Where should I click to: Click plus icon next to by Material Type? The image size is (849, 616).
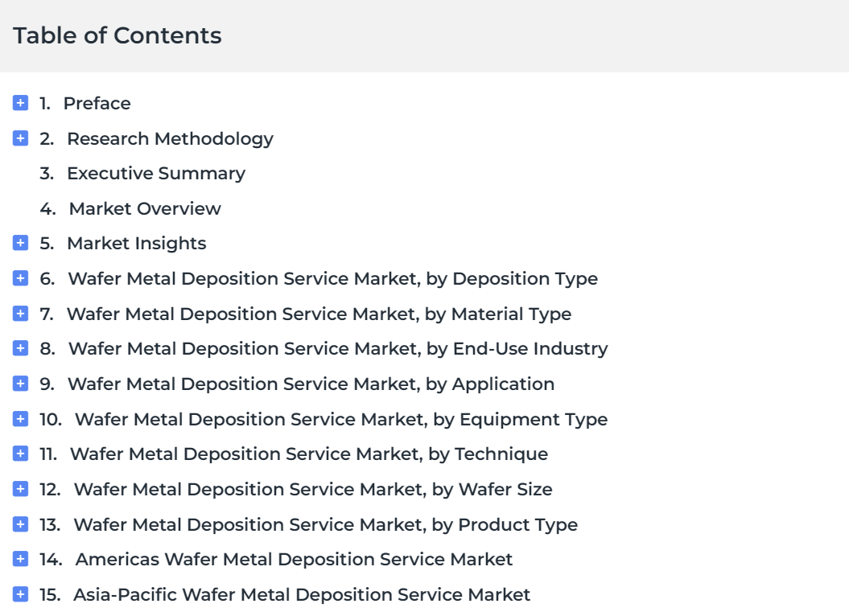(21, 314)
